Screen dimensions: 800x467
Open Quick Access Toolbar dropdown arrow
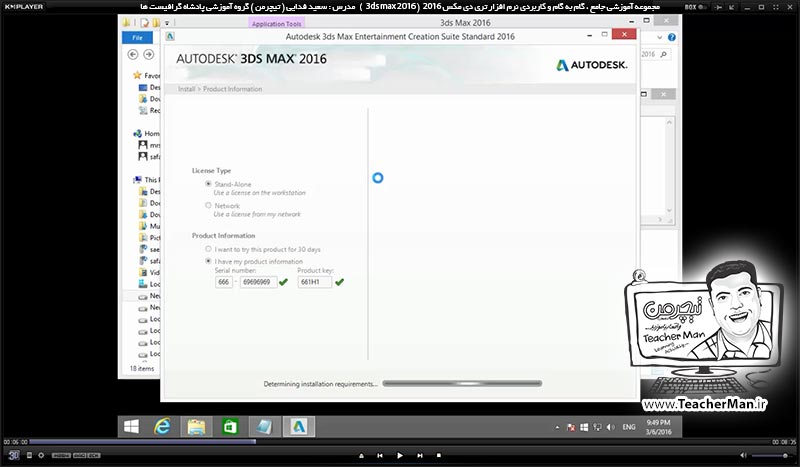coord(167,23)
